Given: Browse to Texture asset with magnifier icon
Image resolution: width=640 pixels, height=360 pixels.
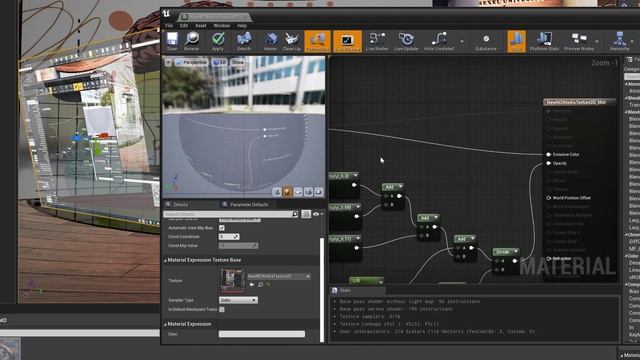Looking at the screenshot, I should point(260,284).
